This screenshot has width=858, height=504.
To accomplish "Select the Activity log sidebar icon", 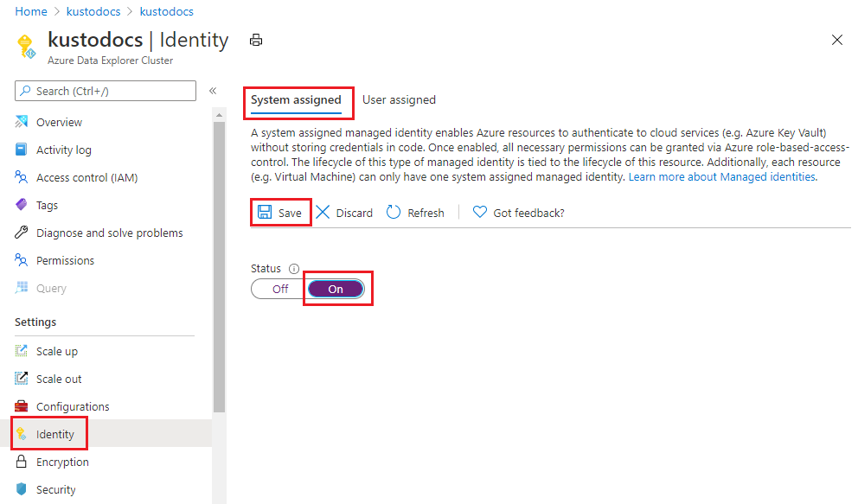I will click(21, 150).
